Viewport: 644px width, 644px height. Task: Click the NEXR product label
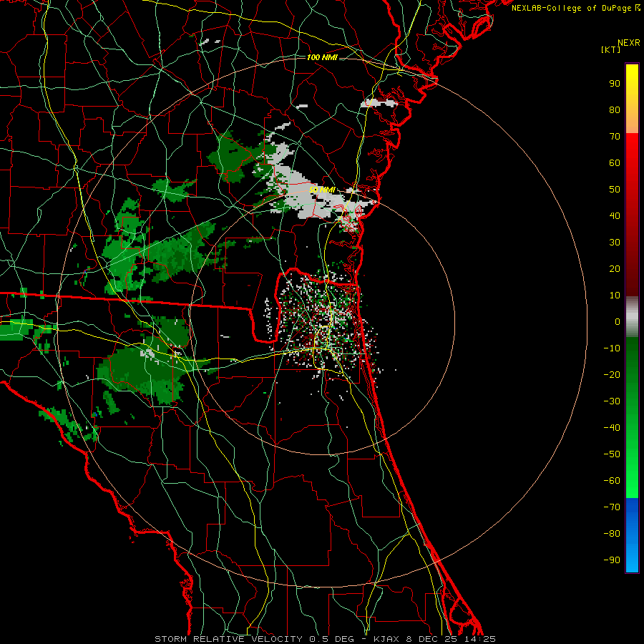[629, 43]
